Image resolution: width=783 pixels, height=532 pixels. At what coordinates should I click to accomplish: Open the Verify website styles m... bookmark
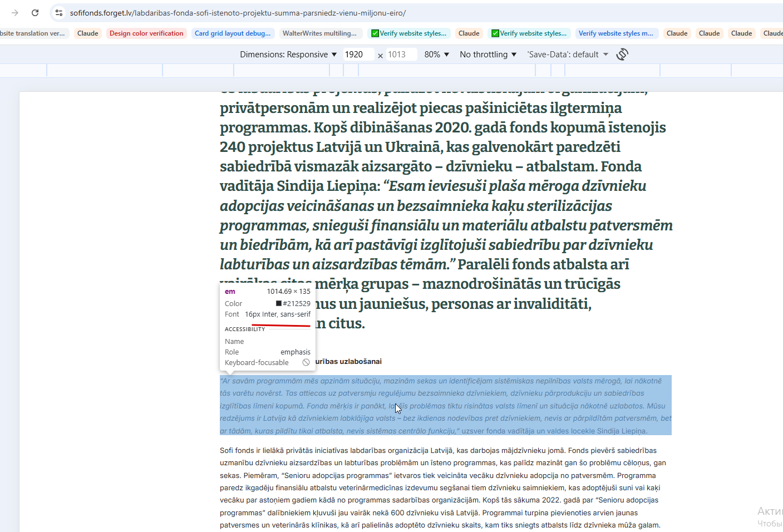point(616,33)
